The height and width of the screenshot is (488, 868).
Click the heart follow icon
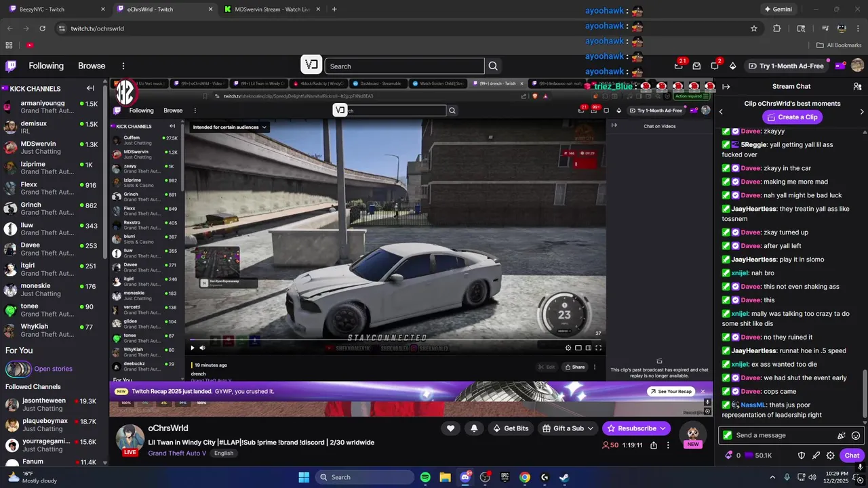(x=450, y=428)
